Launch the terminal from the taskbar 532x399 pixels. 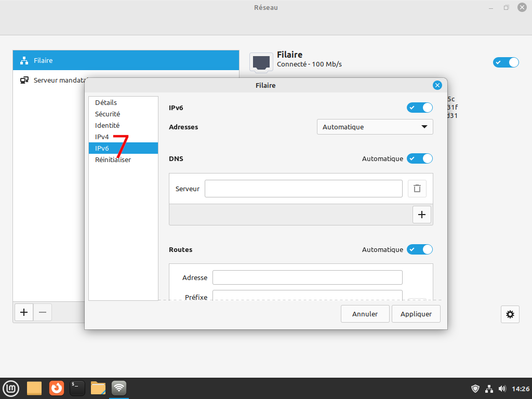pos(77,388)
